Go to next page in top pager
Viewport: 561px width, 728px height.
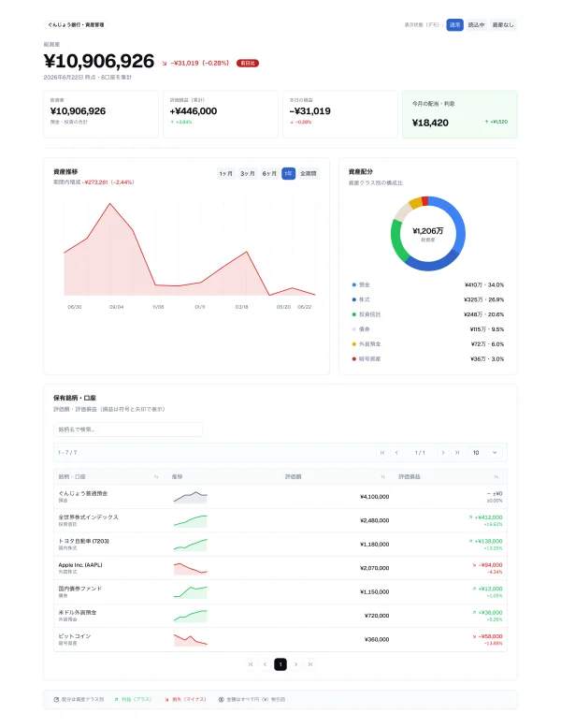coord(443,452)
